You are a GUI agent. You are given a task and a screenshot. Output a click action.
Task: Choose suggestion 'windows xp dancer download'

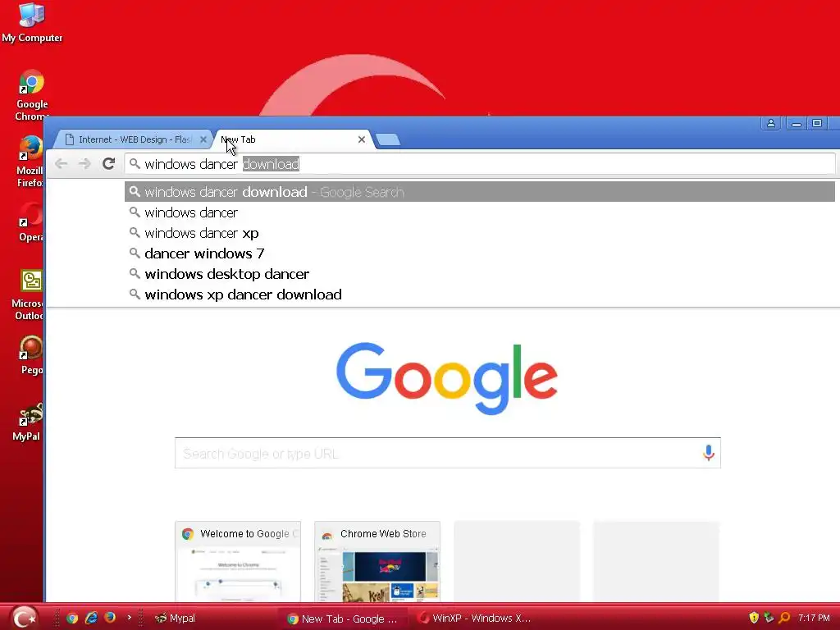coord(479,294)
